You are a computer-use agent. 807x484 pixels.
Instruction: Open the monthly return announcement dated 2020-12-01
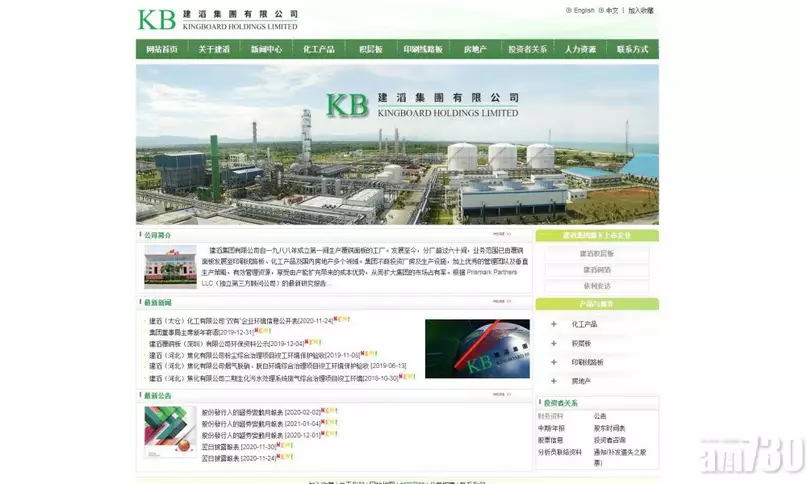click(x=261, y=435)
